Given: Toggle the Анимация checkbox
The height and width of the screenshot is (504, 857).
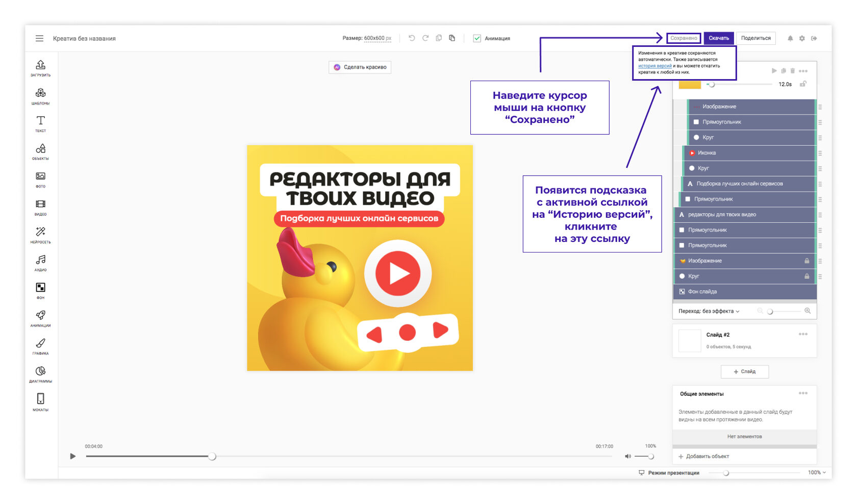Looking at the screenshot, I should [x=477, y=38].
